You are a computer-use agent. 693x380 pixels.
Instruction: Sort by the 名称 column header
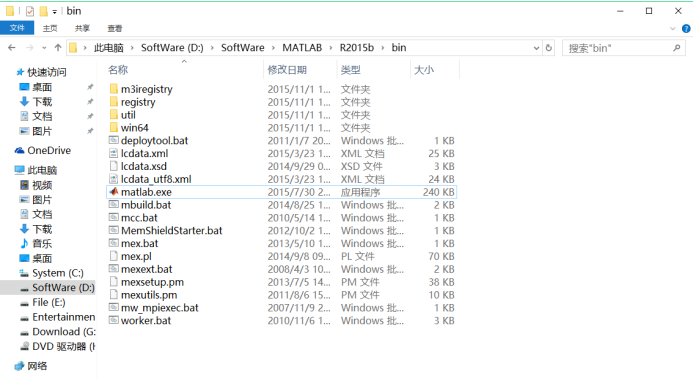tap(118, 69)
